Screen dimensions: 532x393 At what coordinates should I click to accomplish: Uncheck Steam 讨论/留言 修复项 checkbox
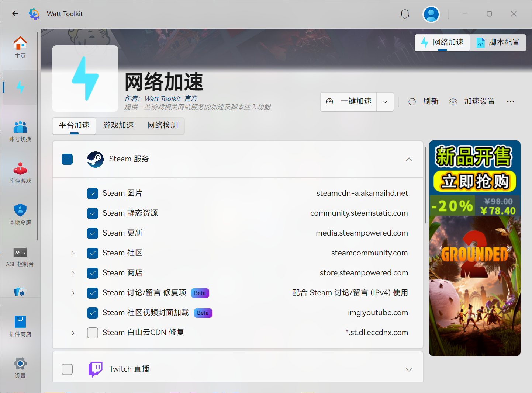click(x=93, y=293)
